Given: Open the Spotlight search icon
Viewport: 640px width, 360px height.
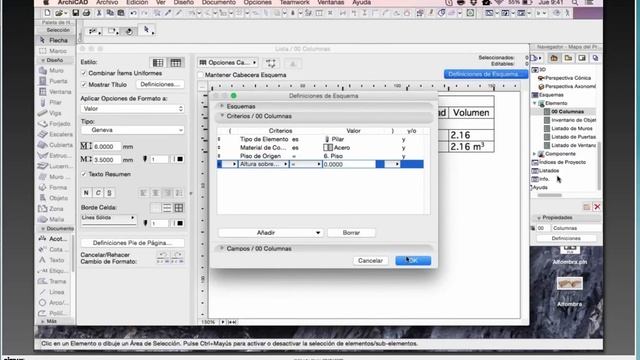Looking at the screenshot, I should 575,2.
